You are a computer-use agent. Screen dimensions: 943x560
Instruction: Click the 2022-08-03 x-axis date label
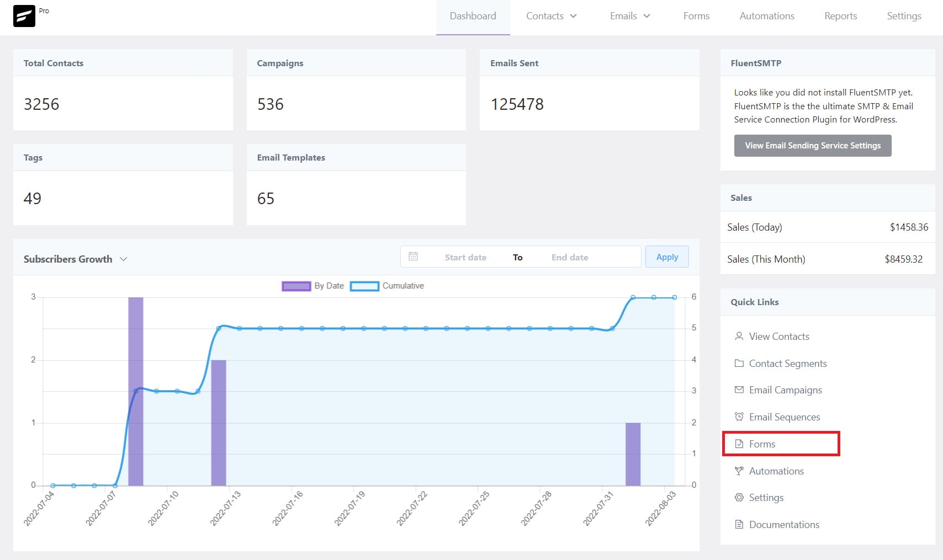click(660, 508)
